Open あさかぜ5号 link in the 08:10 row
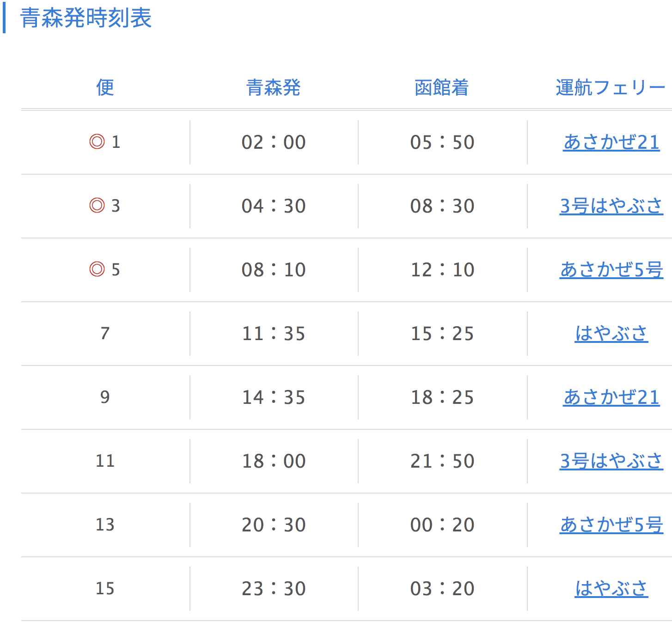The image size is (672, 622). (x=611, y=269)
